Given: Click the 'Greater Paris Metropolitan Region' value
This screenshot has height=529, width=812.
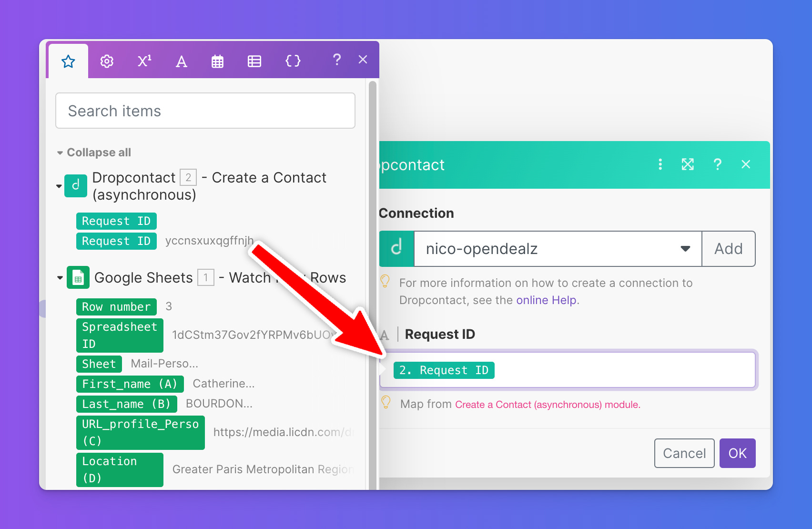Looking at the screenshot, I should [x=263, y=469].
